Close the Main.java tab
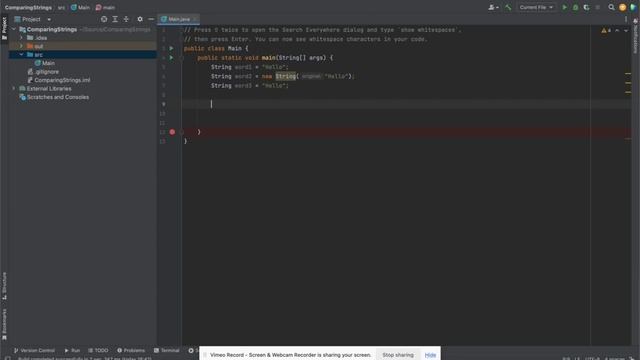Screen dimensions: 640x360 pyautogui.click(x=195, y=19)
